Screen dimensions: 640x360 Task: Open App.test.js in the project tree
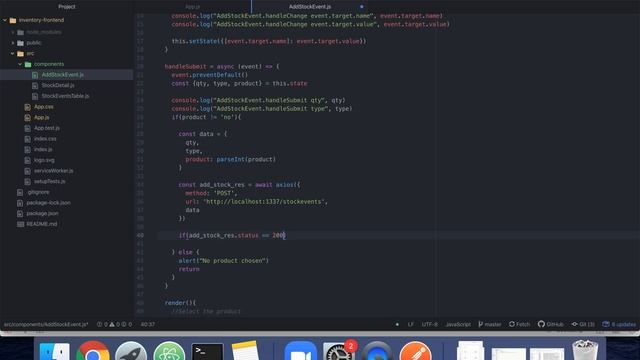(47, 128)
